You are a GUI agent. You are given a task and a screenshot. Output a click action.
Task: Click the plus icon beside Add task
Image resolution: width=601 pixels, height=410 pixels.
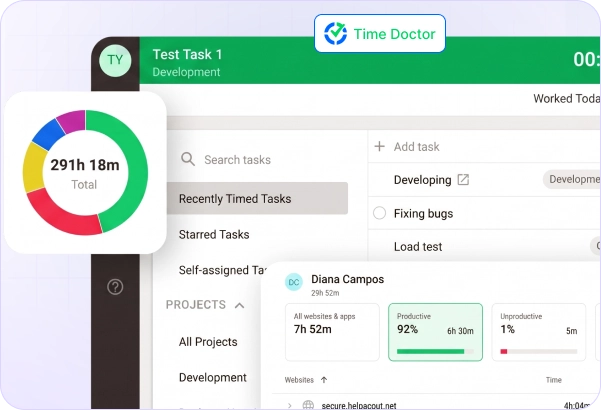(379, 146)
